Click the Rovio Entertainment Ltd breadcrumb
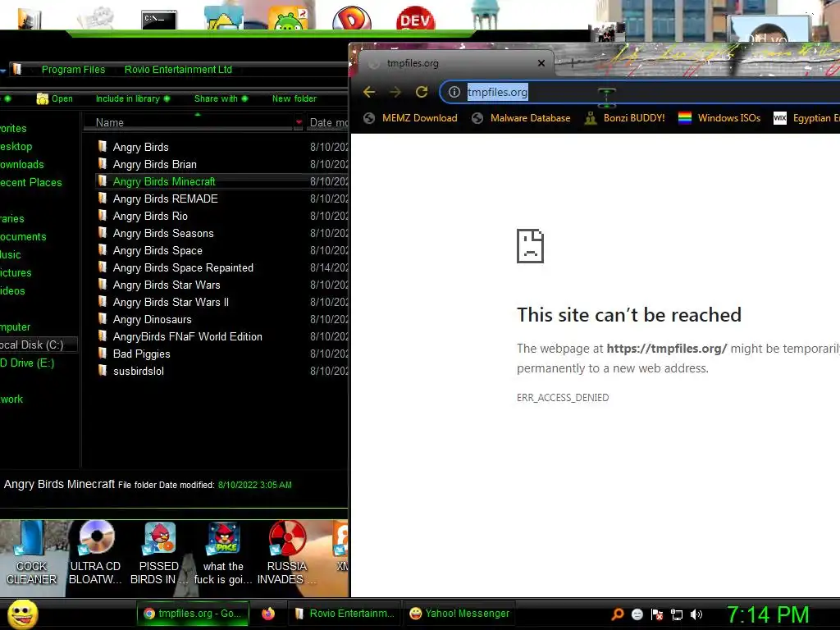The width and height of the screenshot is (840, 630). click(178, 70)
